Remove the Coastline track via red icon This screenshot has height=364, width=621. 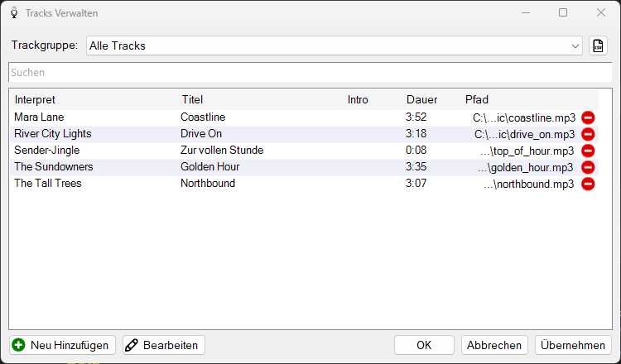[x=588, y=117]
